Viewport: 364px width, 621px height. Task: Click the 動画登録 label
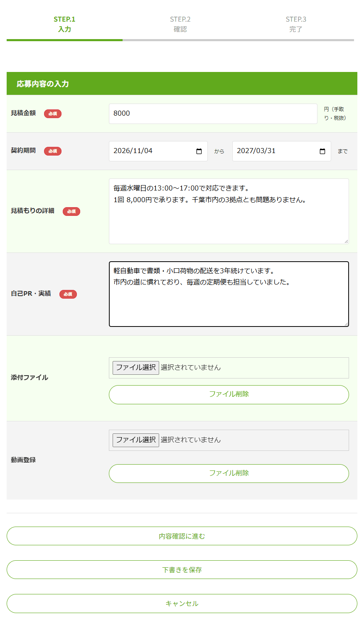pyautogui.click(x=23, y=460)
